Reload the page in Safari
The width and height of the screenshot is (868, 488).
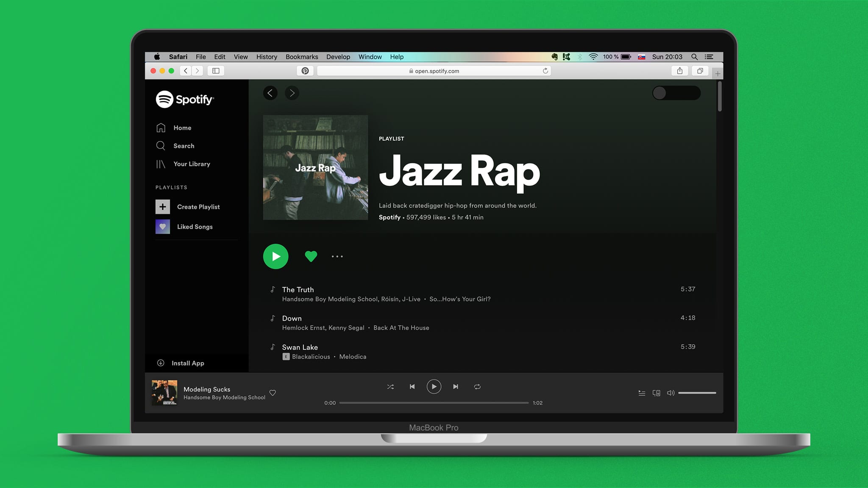coord(545,71)
